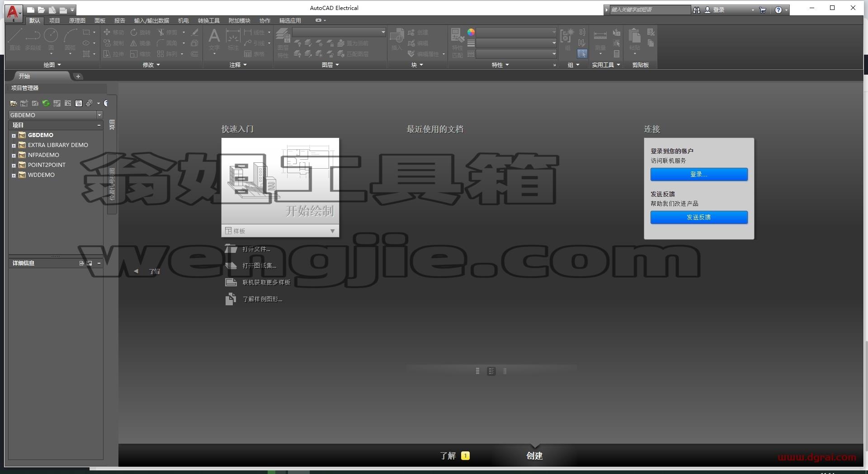
Task: Open the 报告 reports ribbon tab
Action: (x=120, y=20)
